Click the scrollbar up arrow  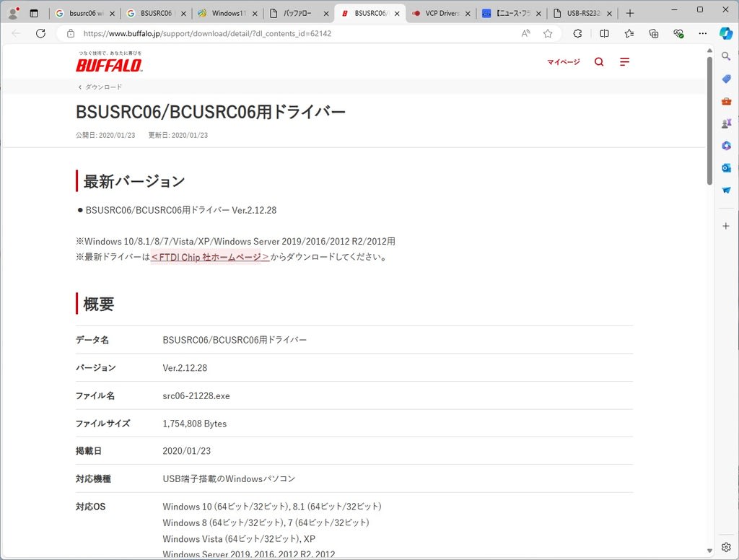(710, 51)
